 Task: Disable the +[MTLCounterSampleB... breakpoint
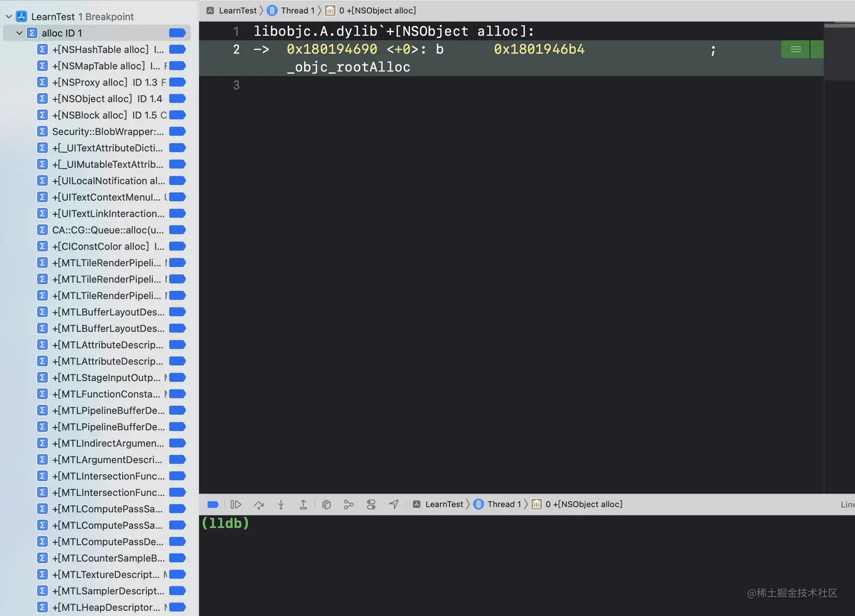(178, 558)
